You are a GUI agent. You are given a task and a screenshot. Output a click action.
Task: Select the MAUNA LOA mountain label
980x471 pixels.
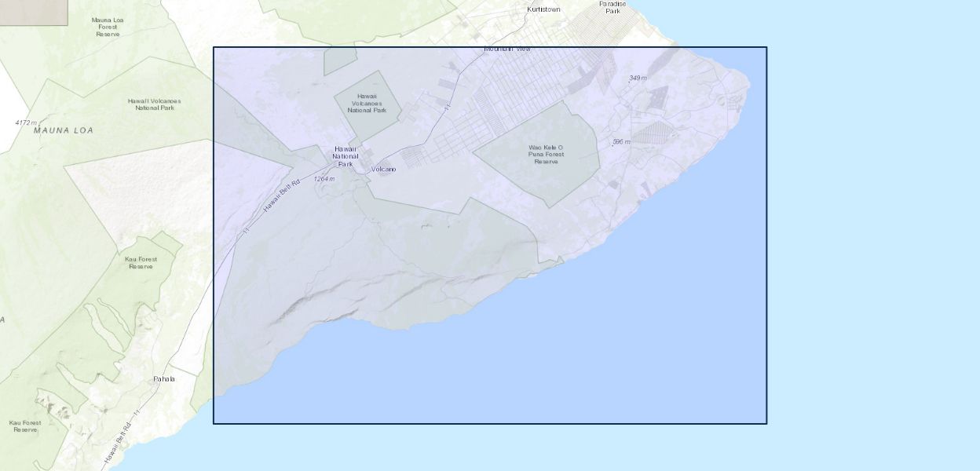click(x=63, y=130)
